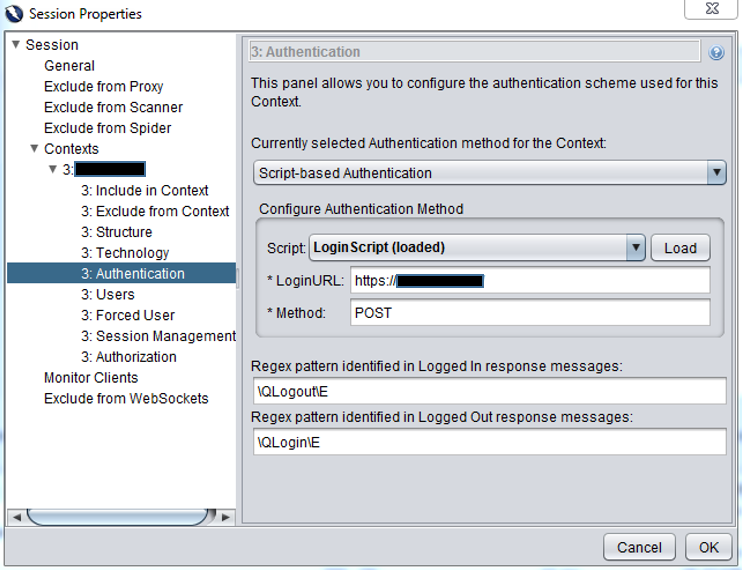Collapse the Contexts tree node
This screenshot has height=570, width=742.
pyautogui.click(x=34, y=149)
